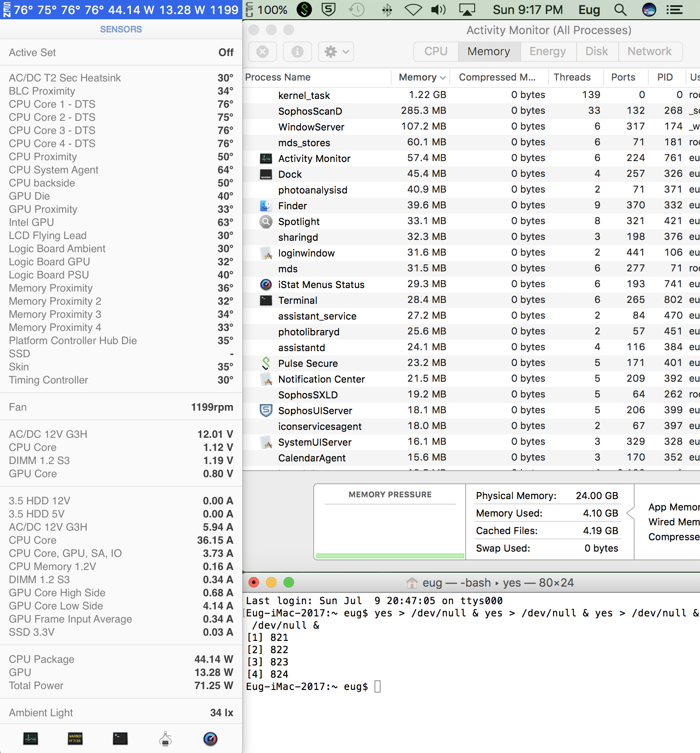
Task: Select the photoanalysisd process row
Action: click(471, 190)
